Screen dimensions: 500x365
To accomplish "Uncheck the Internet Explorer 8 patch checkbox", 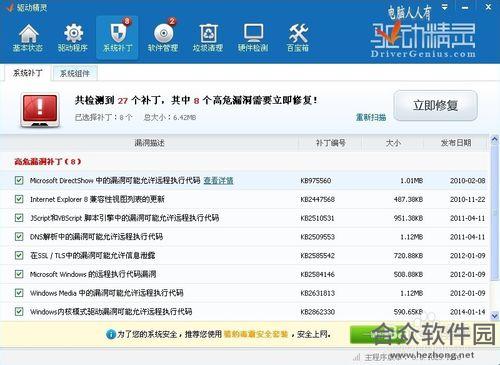I will click(x=19, y=199).
